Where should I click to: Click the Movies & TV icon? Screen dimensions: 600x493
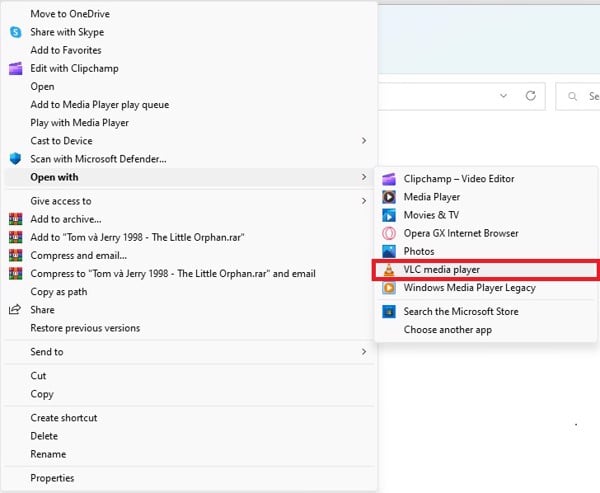click(x=389, y=215)
